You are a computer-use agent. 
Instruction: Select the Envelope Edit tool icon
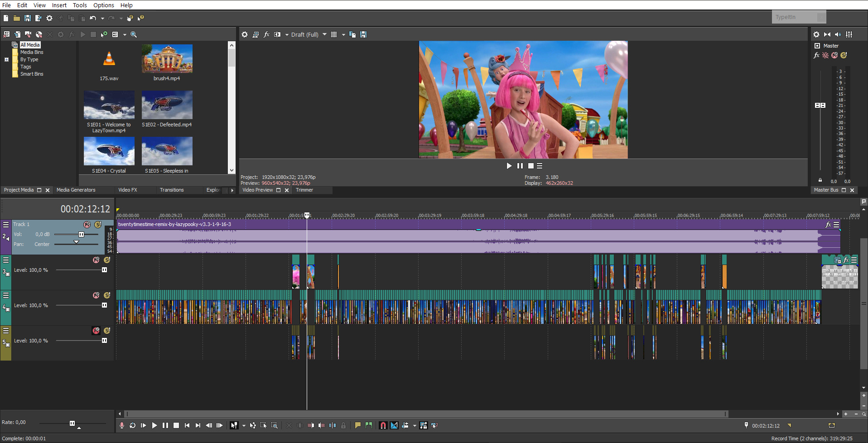253,425
